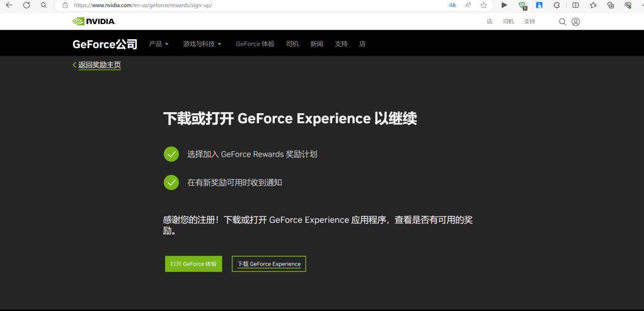Open the GeForce 体验 menu item
The height and width of the screenshot is (311, 644).
pyautogui.click(x=255, y=44)
